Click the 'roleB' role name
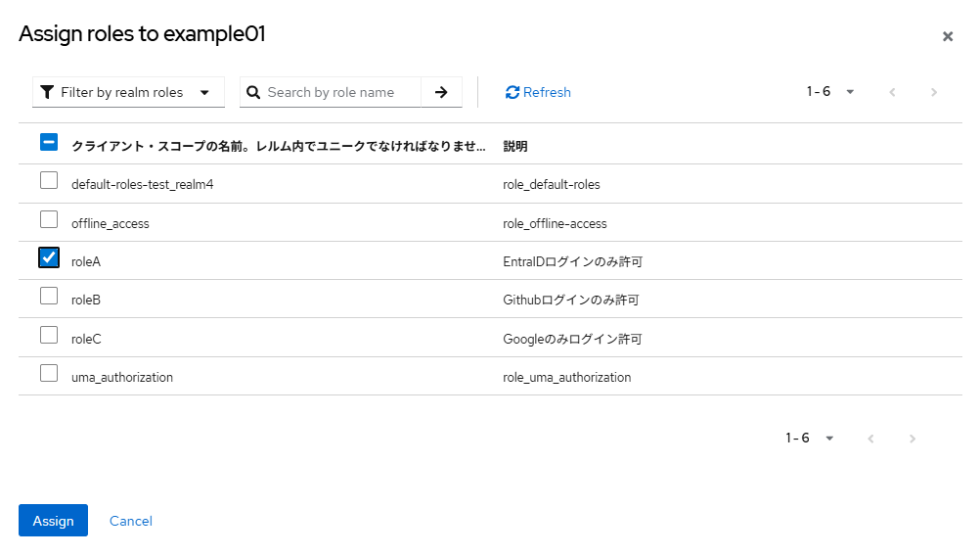This screenshot has height=556, width=980. click(86, 301)
